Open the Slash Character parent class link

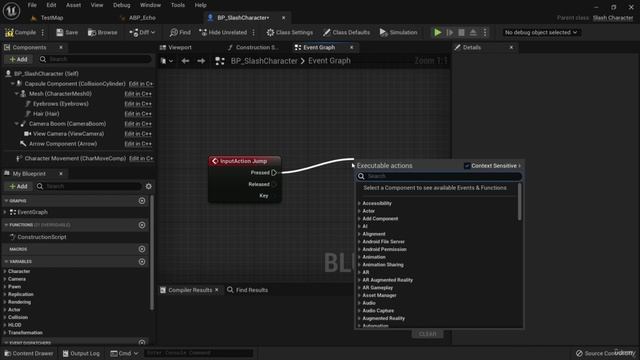pos(613,18)
